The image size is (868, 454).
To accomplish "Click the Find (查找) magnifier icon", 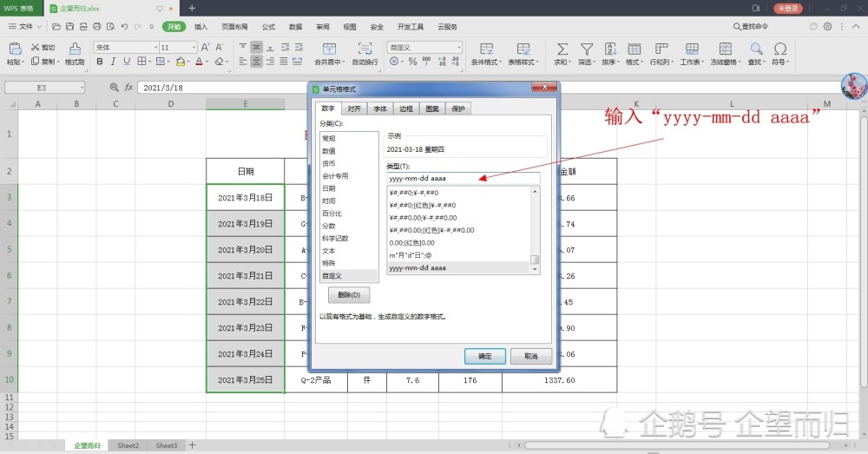I will pyautogui.click(x=756, y=49).
